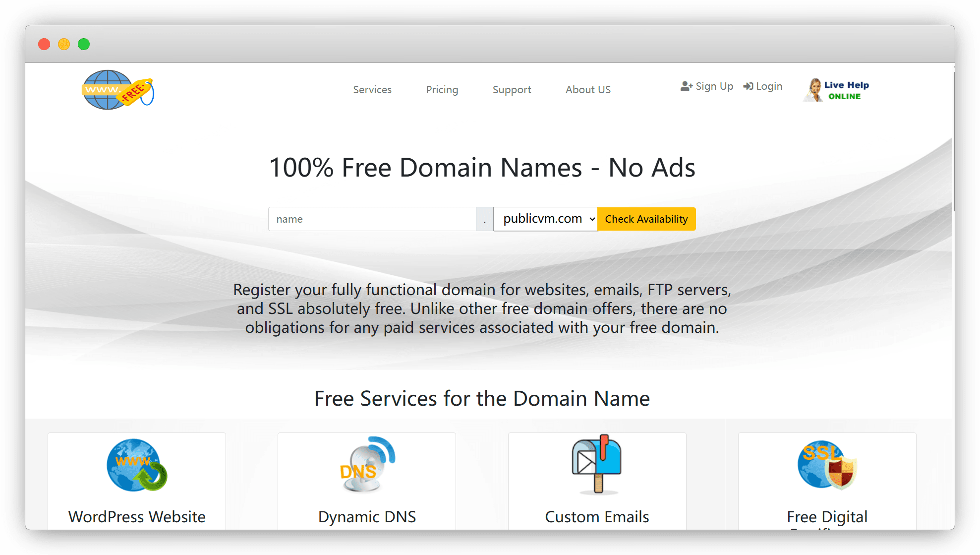Open the Pricing menu item
The width and height of the screenshot is (980, 555).
442,90
